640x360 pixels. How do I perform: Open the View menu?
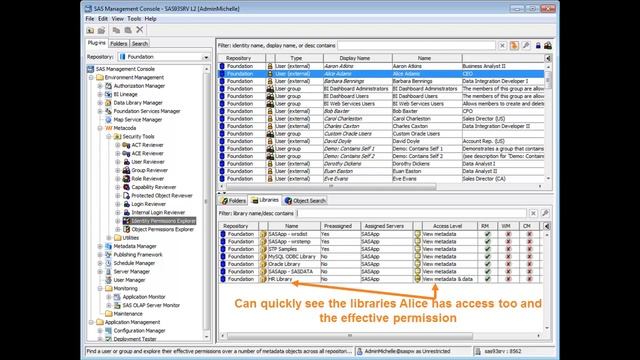click(118, 19)
